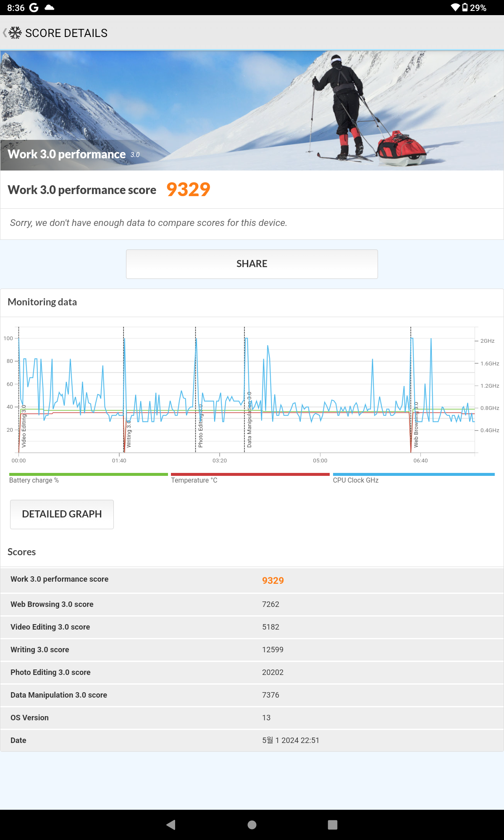Tap the 1.6GHz right axis label

coord(490,364)
